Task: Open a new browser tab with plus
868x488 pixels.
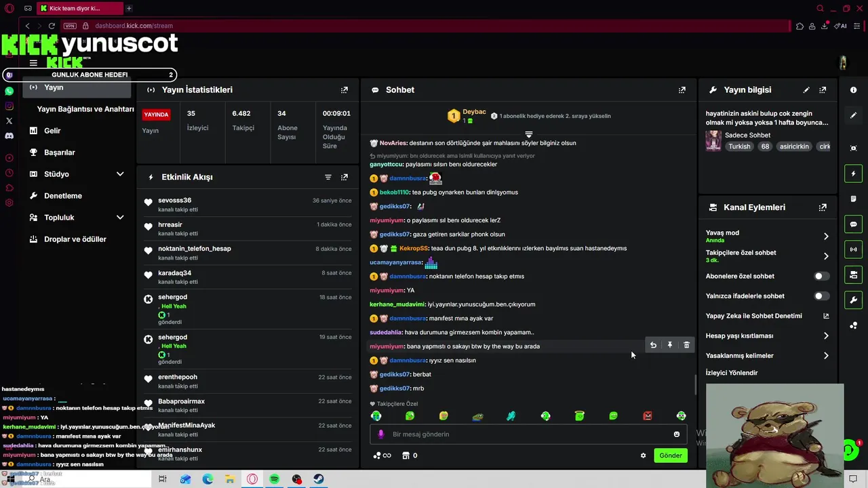Action: click(129, 8)
